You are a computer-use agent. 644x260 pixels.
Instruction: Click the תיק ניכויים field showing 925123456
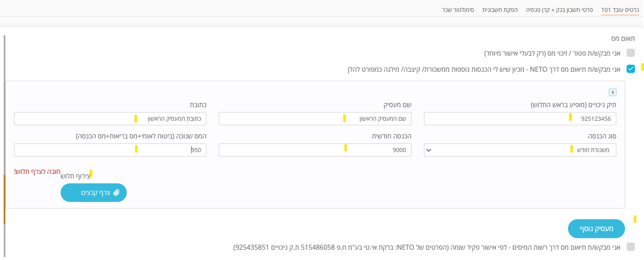pyautogui.click(x=519, y=119)
